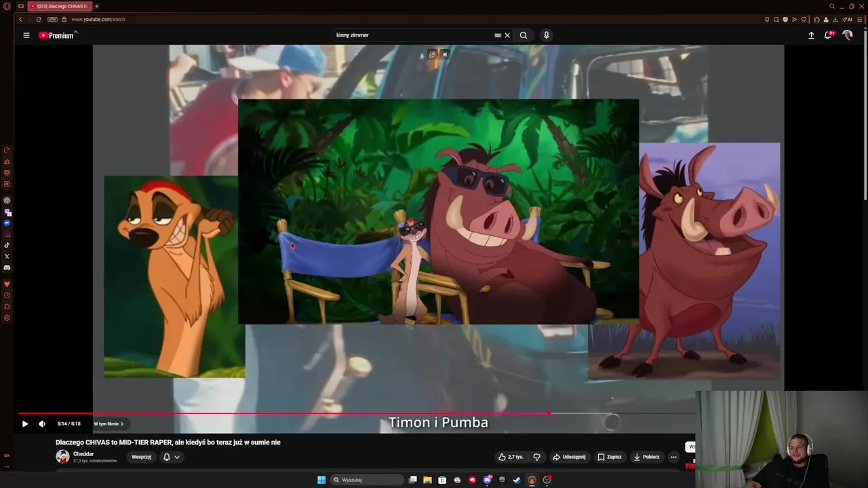Open a new browser tab
The height and width of the screenshot is (488, 868).
96,6
